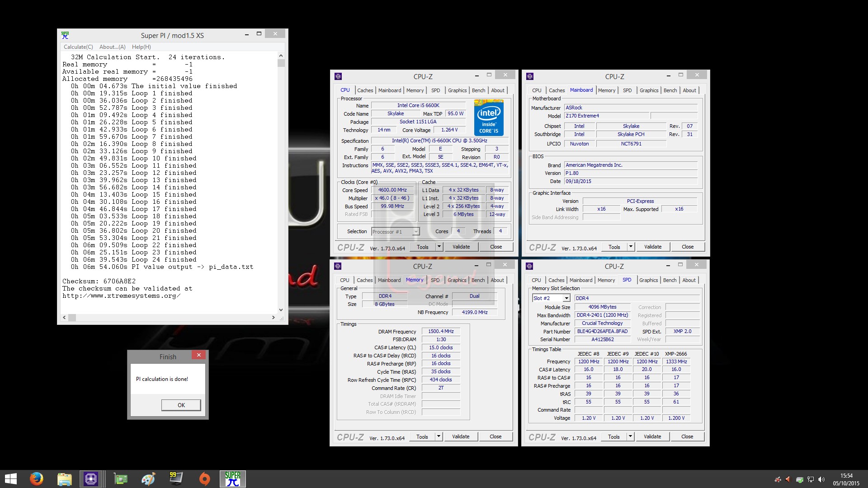This screenshot has width=868, height=488.
Task: Click Super PI horizontal scroll right arrow
Action: coord(273,318)
